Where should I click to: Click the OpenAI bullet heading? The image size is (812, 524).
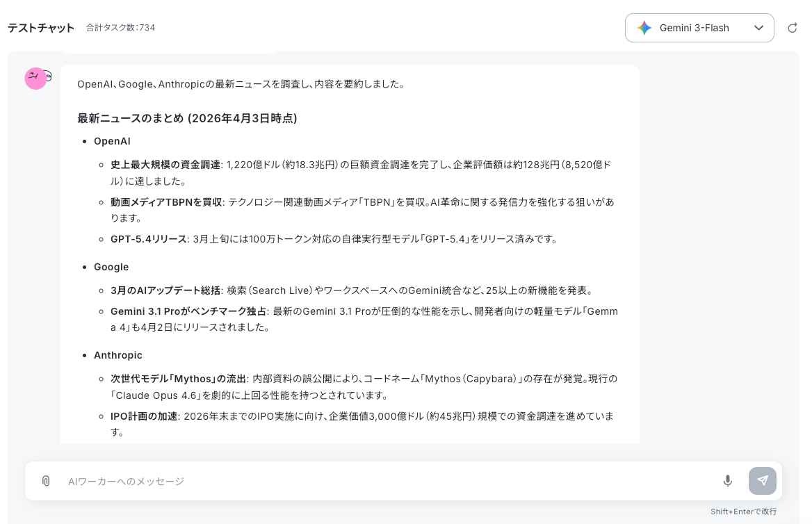point(112,141)
